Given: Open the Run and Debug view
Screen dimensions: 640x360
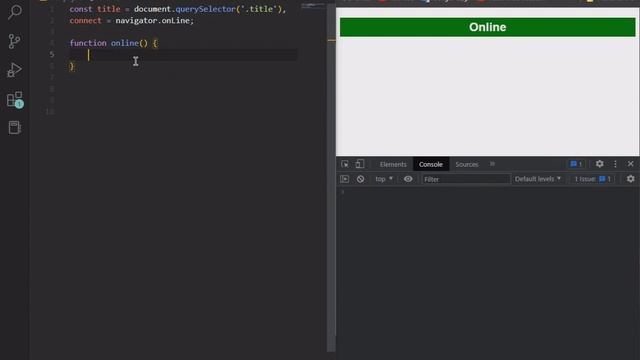Looking at the screenshot, I should [x=14, y=70].
